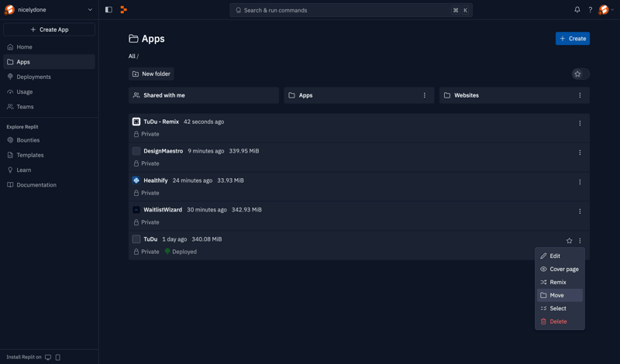Screen dimensions: 620x364
Task: Toggle the starred apps filter
Action: [580, 74]
